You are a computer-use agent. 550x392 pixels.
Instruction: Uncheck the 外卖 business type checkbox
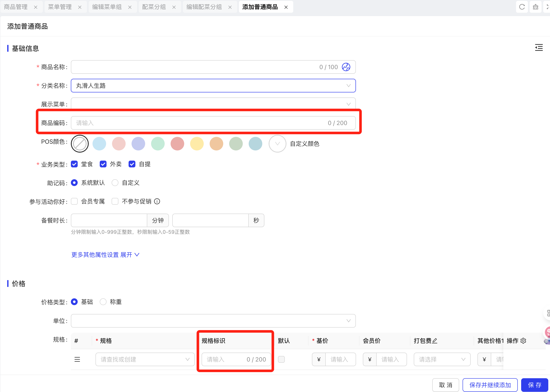(x=103, y=164)
